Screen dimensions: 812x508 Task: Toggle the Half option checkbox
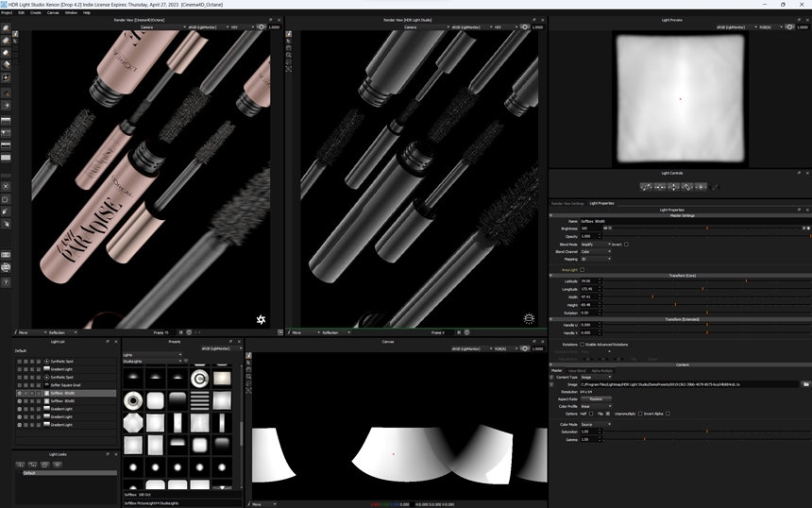[591, 414]
